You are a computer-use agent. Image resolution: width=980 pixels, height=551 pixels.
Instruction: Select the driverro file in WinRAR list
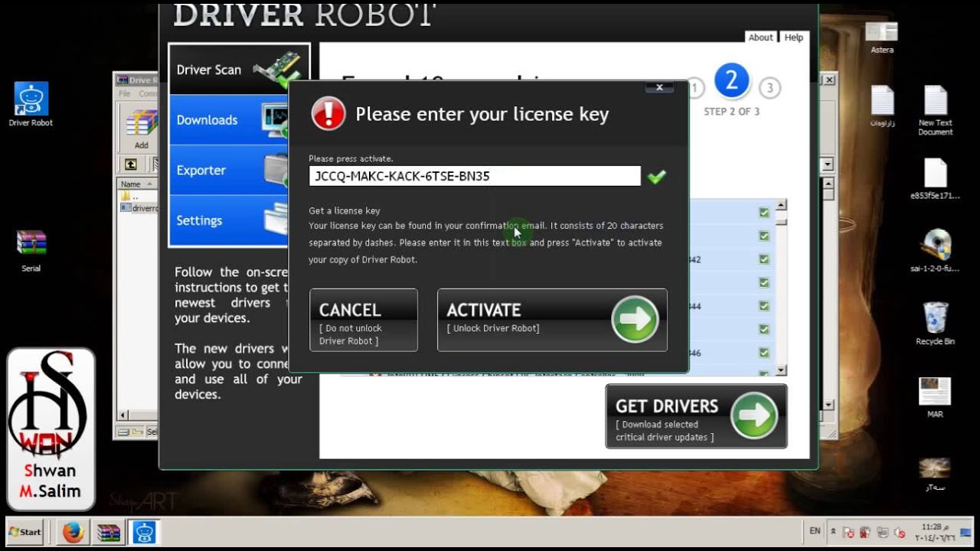(139, 207)
